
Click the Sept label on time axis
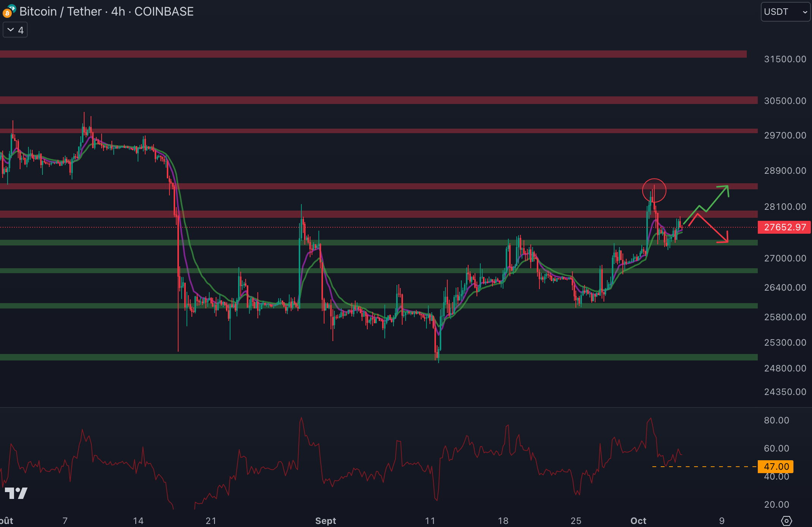tap(325, 521)
